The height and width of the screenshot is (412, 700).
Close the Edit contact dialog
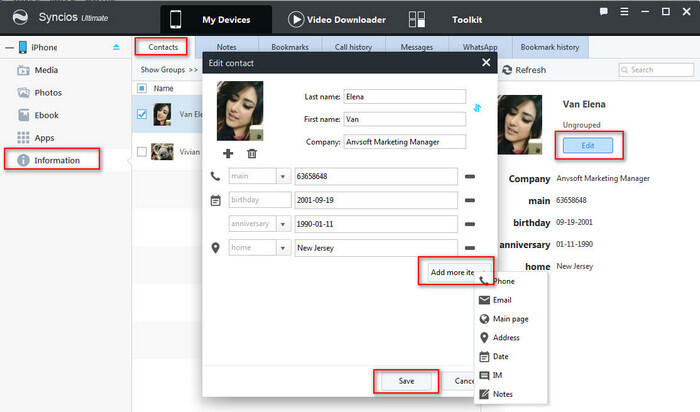pyautogui.click(x=486, y=62)
